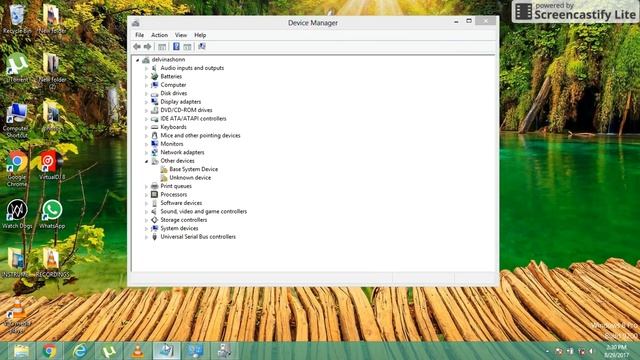Click the Back arrow toolbar icon
This screenshot has height=360, width=640.
[137, 47]
